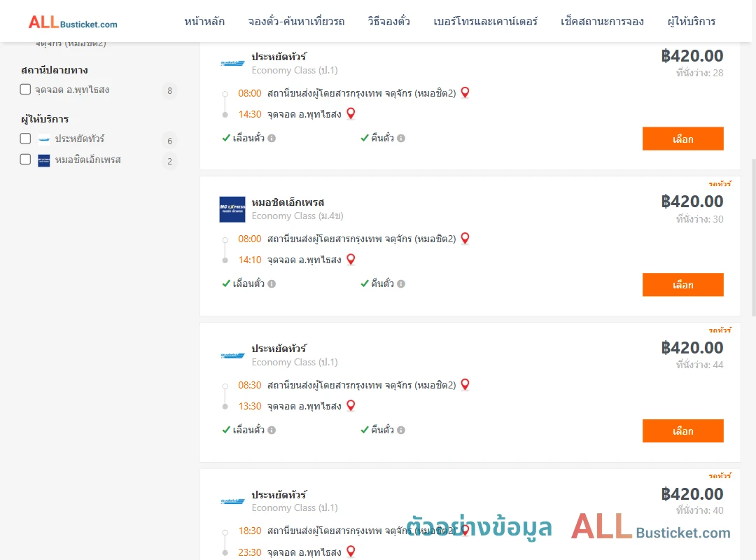Select the หมอชิตเอ็กเพรส trip with เลือก button

click(682, 285)
